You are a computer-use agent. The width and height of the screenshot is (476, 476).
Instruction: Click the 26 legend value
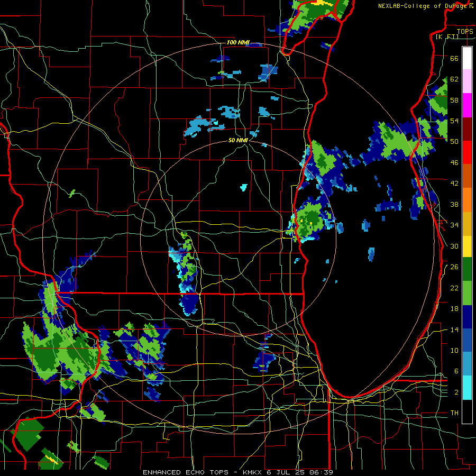454,267
